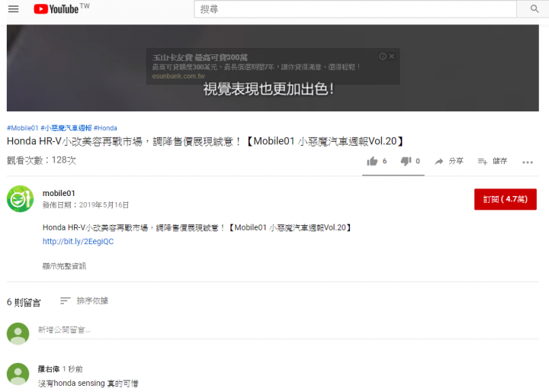Click the 發佈日期 2019年5月16日 text
The image size is (549, 392).
[85, 205]
